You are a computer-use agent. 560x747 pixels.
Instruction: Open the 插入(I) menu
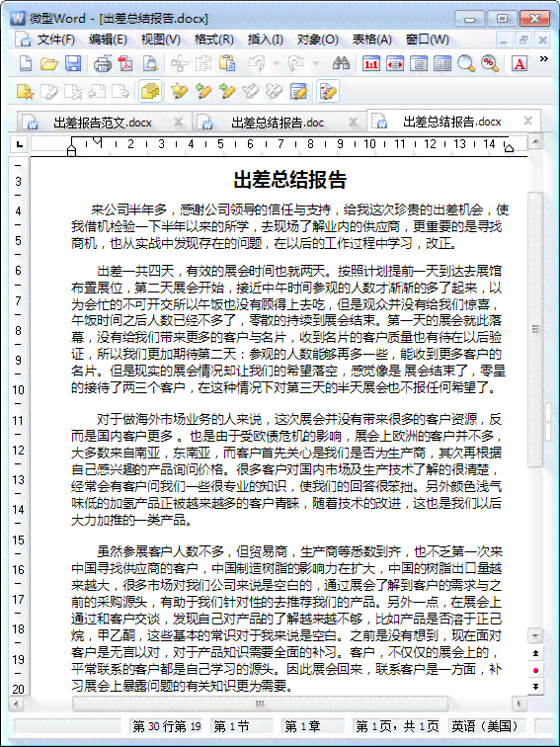tap(266, 40)
